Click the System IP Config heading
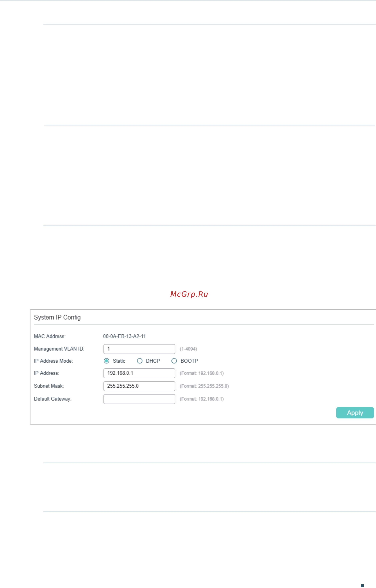 tap(57, 317)
